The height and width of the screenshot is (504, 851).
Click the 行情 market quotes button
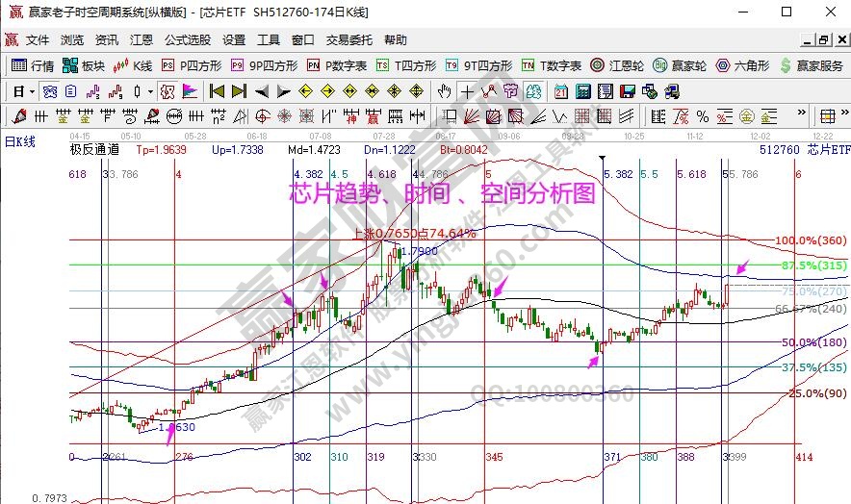tap(34, 65)
